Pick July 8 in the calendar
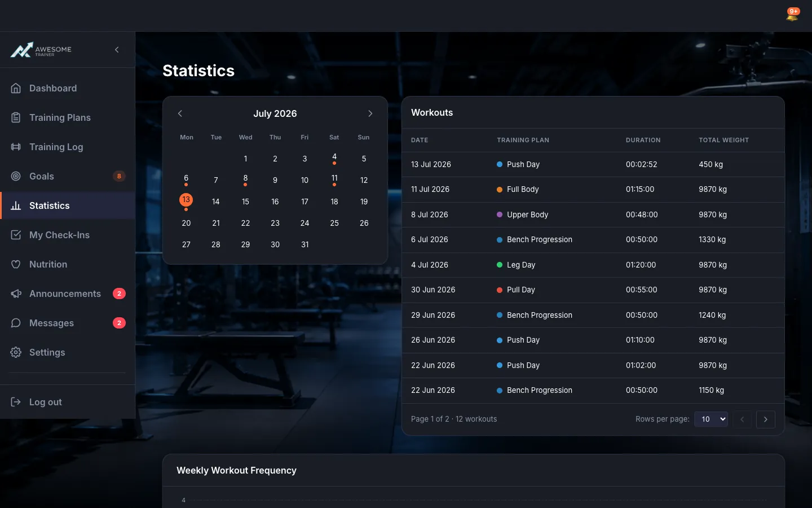The image size is (812, 508). pos(245,179)
